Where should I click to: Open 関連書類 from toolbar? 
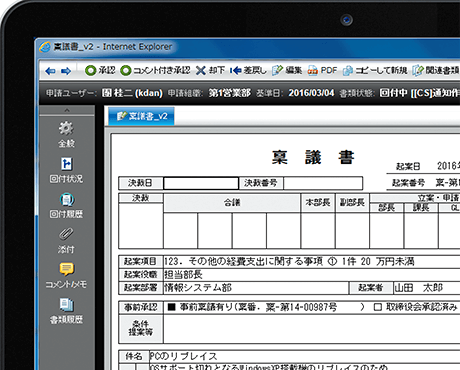(x=436, y=70)
